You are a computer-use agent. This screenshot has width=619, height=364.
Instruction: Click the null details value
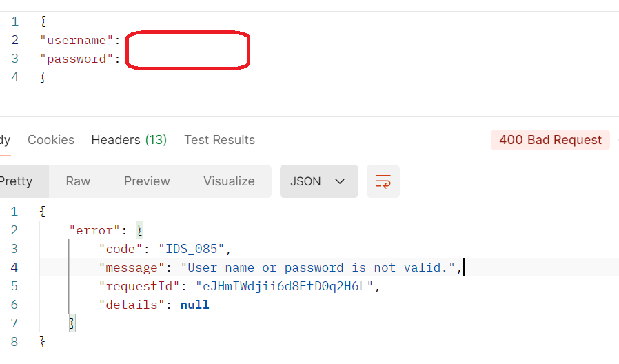[194, 305]
